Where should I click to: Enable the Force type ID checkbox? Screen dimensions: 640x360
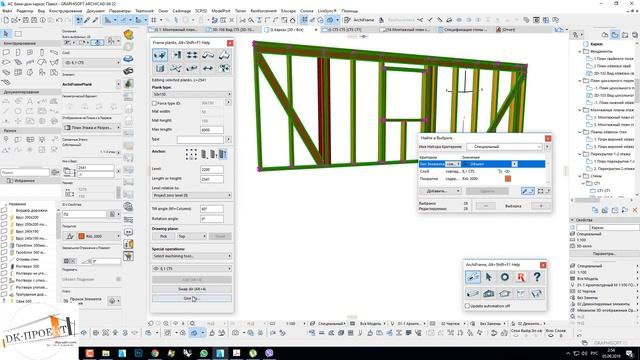[154, 103]
